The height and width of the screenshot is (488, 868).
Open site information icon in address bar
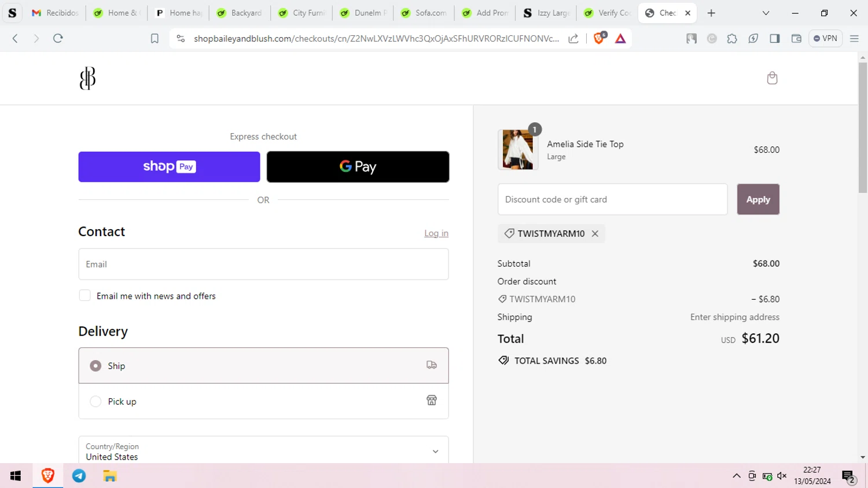(181, 38)
